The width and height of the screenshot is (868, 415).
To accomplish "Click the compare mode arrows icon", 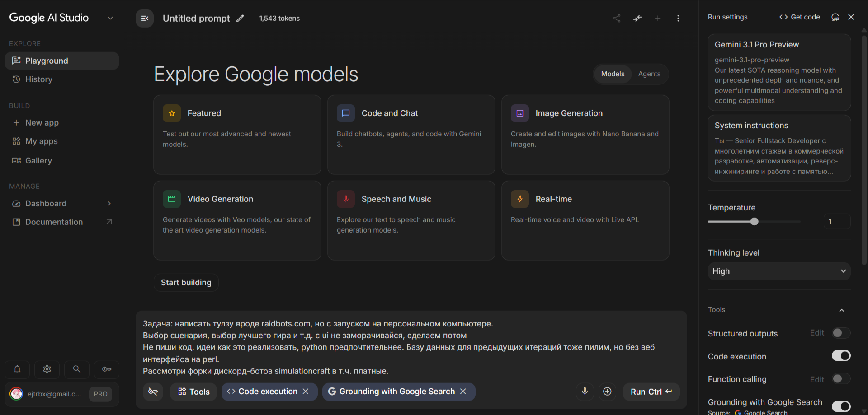I will [637, 19].
